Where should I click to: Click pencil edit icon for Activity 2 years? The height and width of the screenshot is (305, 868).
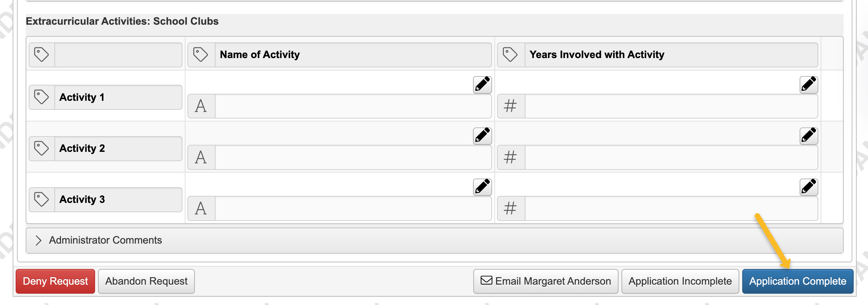(808, 135)
